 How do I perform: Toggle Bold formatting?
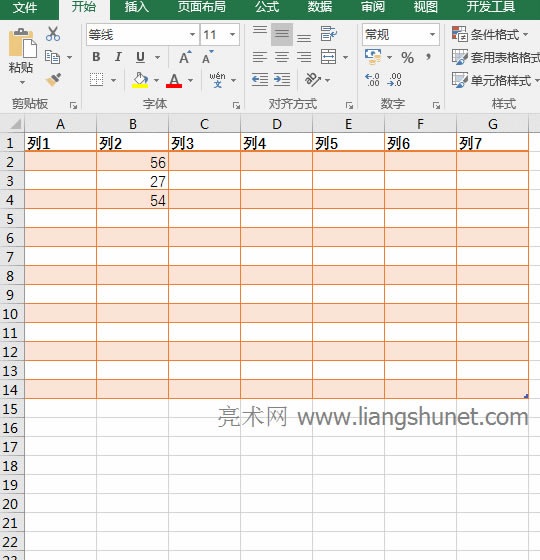pos(96,57)
